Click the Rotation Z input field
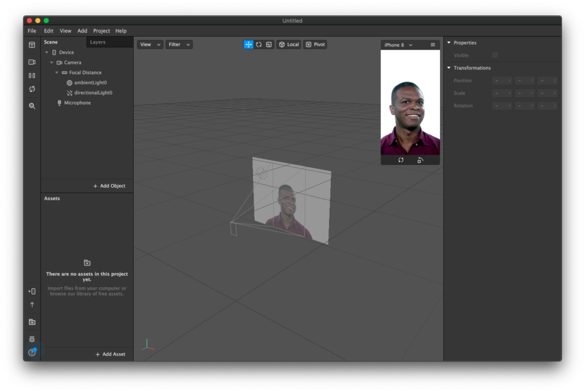Image resolution: width=585 pixels, height=392 pixels. (548, 106)
